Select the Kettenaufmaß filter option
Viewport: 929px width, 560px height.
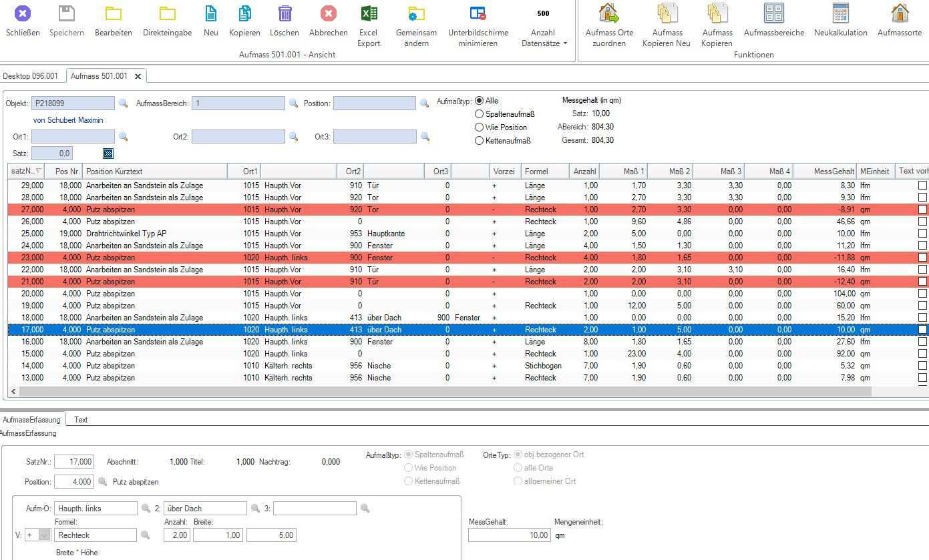click(x=479, y=141)
